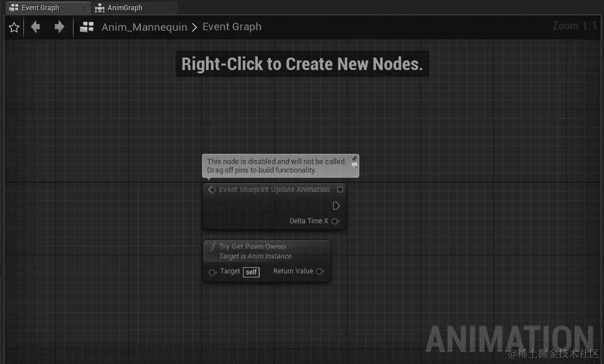Open the AnimGraph tab
The image size is (604, 364).
[x=134, y=8]
